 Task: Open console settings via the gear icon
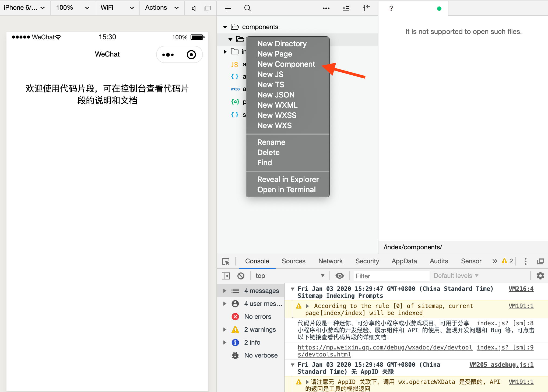[x=540, y=276]
